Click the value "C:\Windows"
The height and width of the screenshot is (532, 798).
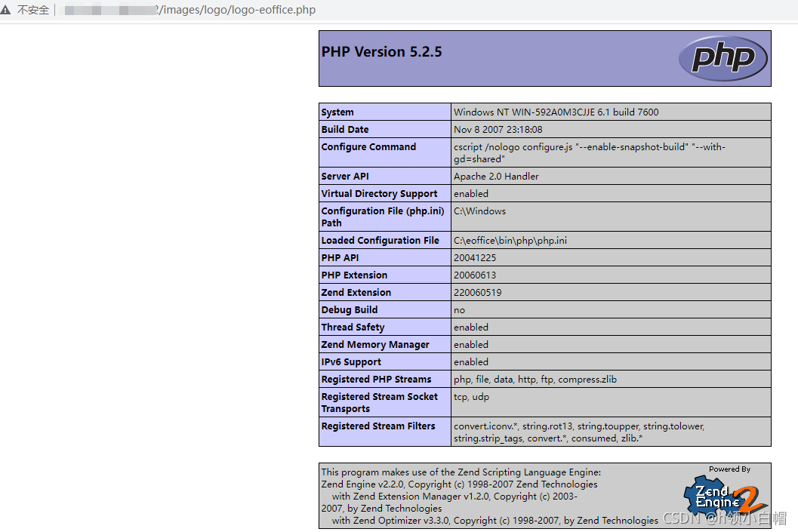[x=480, y=211]
